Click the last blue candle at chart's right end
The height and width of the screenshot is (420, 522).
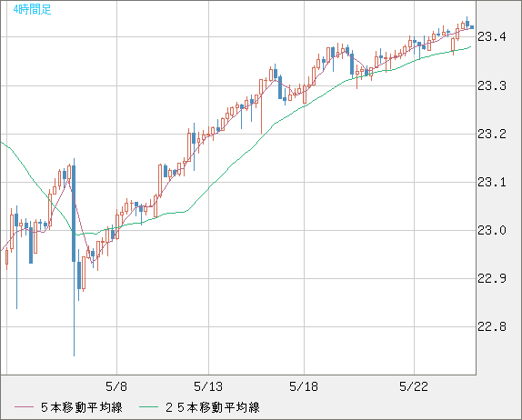tap(472, 27)
